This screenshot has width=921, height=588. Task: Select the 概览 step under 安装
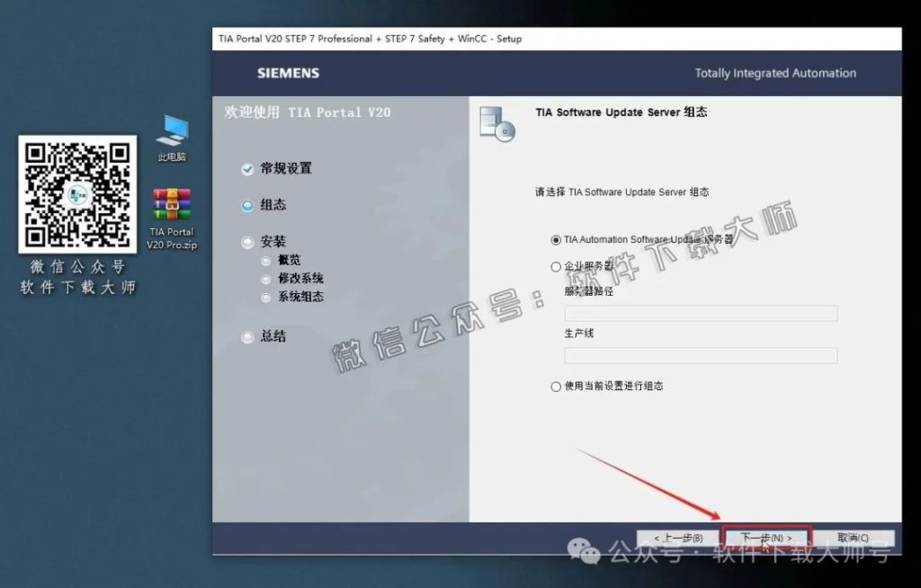pyautogui.click(x=266, y=260)
